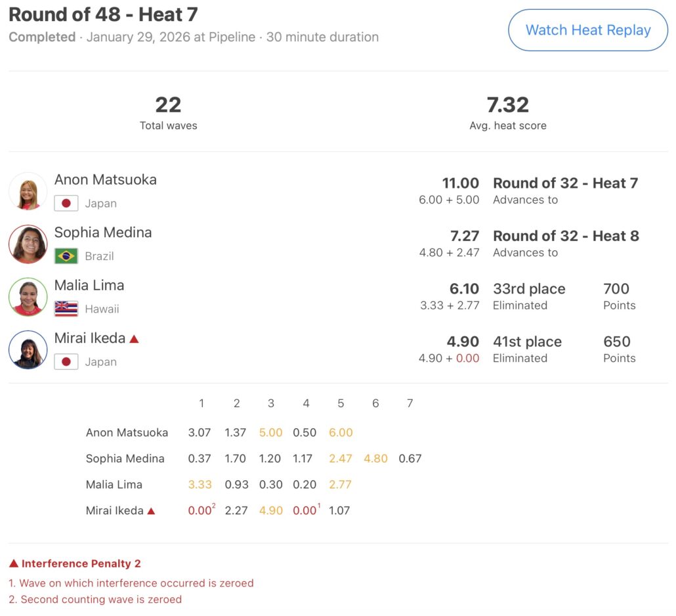
Task: Select Anon Matsuoka's 6.00 wave score
Action: coord(341,433)
